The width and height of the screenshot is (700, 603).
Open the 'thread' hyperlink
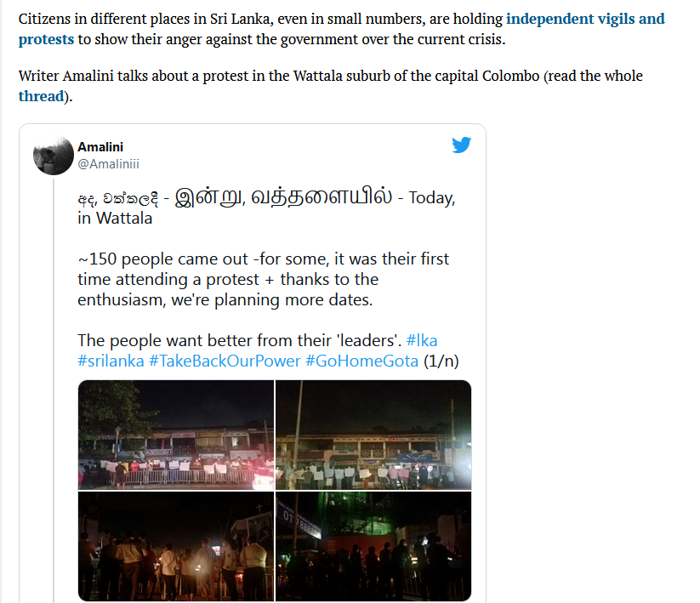point(41,96)
